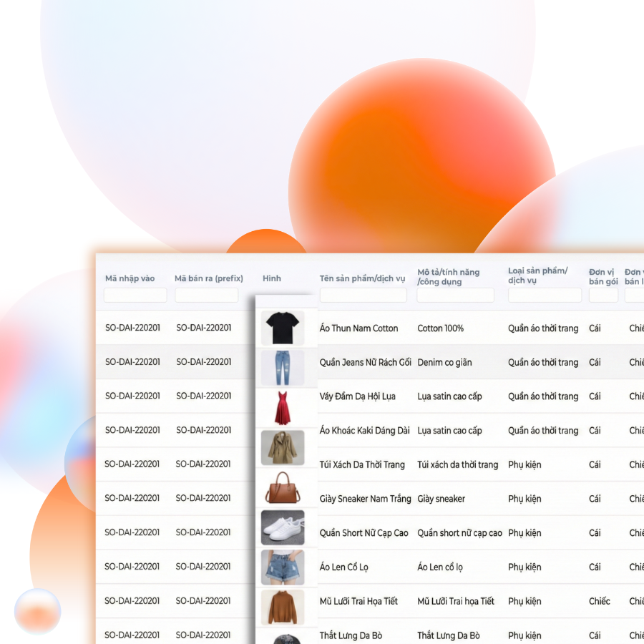Open the Quần Jeans Nữ Rách Gối product
The image size is (644, 644).
(365, 362)
